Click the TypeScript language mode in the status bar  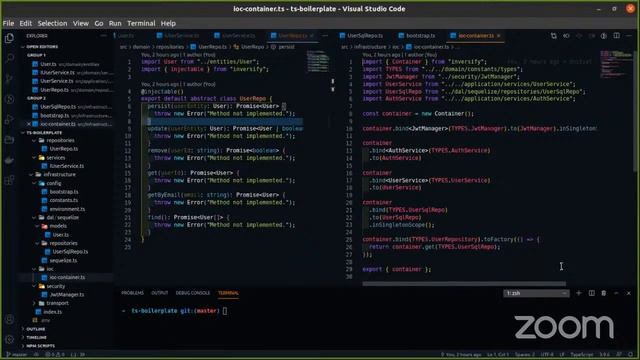[x=582, y=355]
